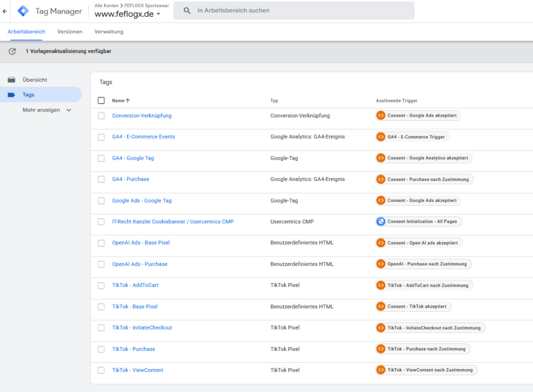533x392 pixels.
Task: Click Usercentrics CMP type text
Action: [292, 222]
